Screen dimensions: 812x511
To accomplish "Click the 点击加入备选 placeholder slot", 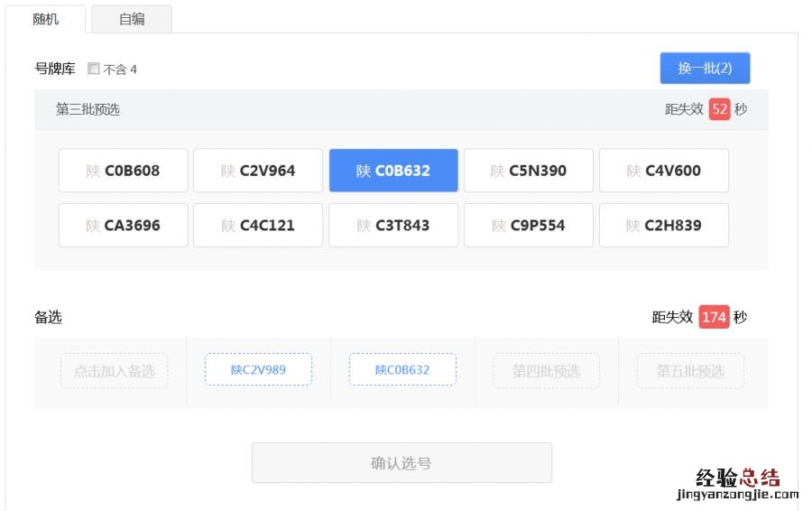I will 115,371.
